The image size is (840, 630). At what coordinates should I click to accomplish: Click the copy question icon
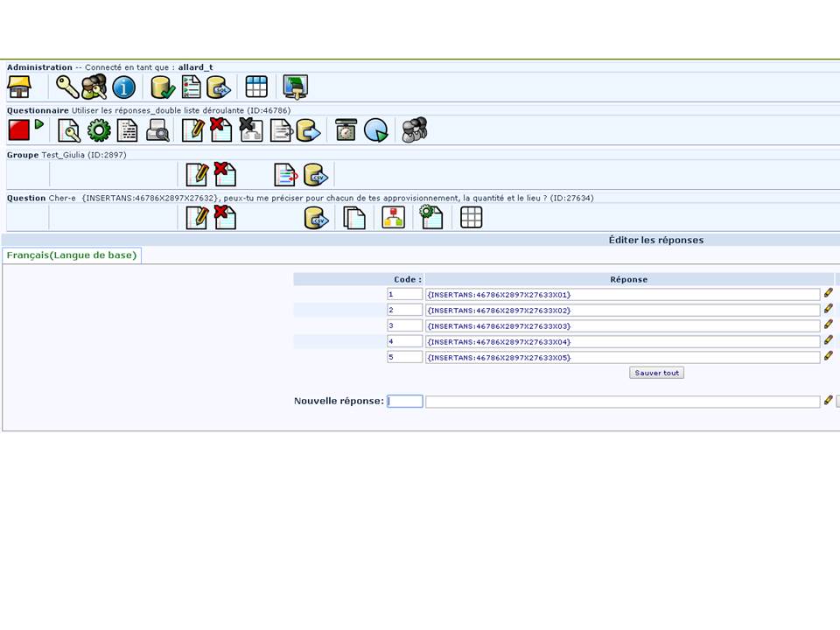(353, 218)
